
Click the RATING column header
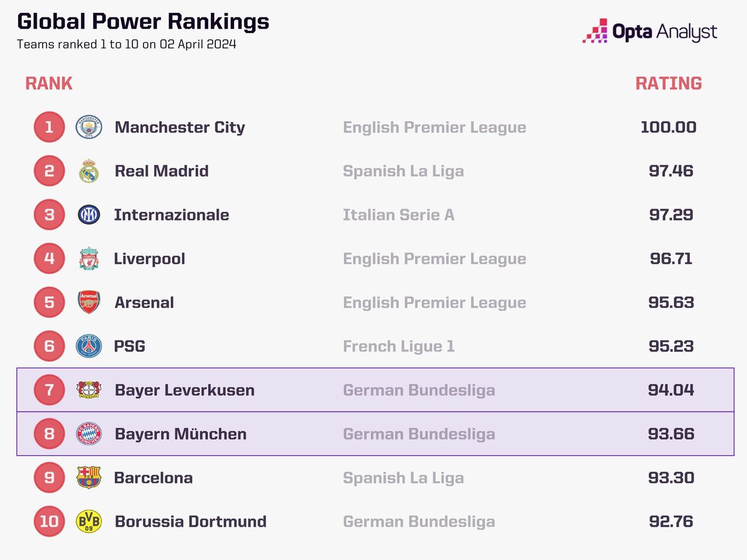tap(668, 83)
